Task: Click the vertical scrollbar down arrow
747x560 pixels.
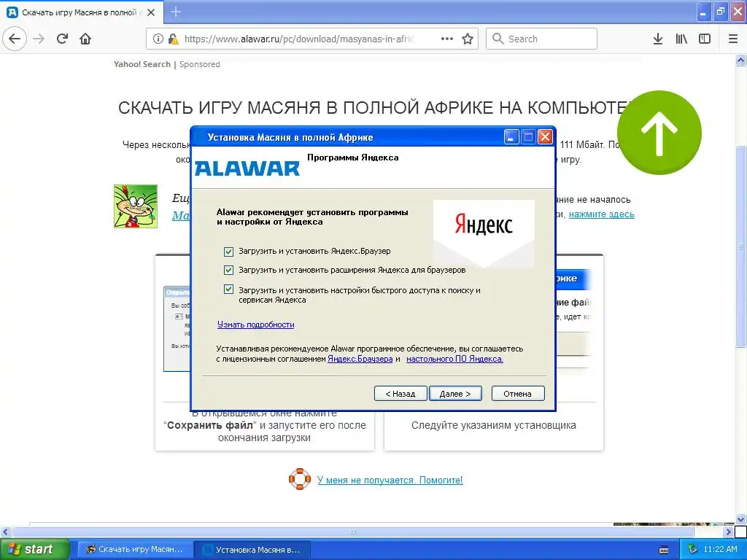Action: (x=741, y=519)
